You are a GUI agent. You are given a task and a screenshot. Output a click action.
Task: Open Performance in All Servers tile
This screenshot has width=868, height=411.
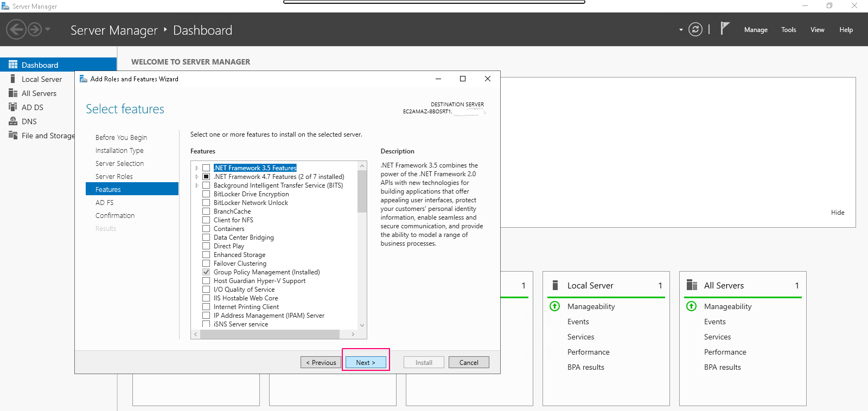click(x=725, y=352)
